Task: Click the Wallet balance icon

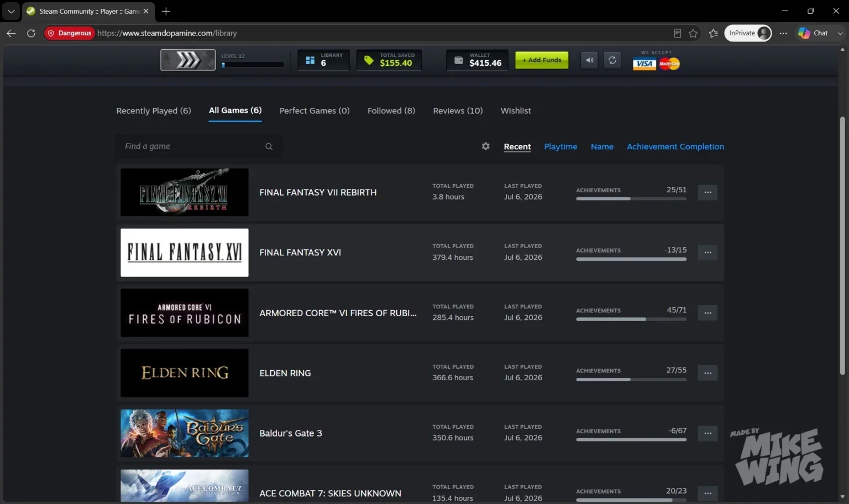Action: (458, 60)
